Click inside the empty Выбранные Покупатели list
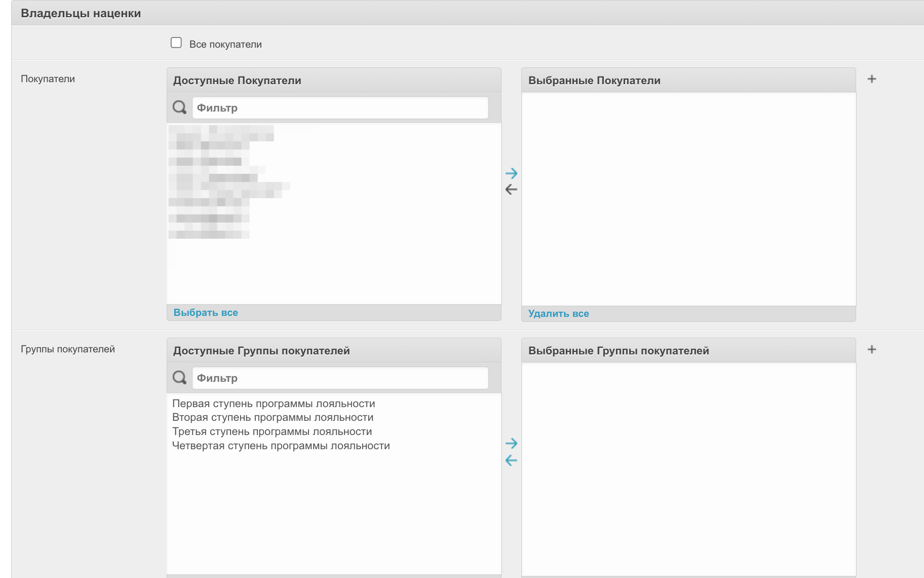 [688, 198]
